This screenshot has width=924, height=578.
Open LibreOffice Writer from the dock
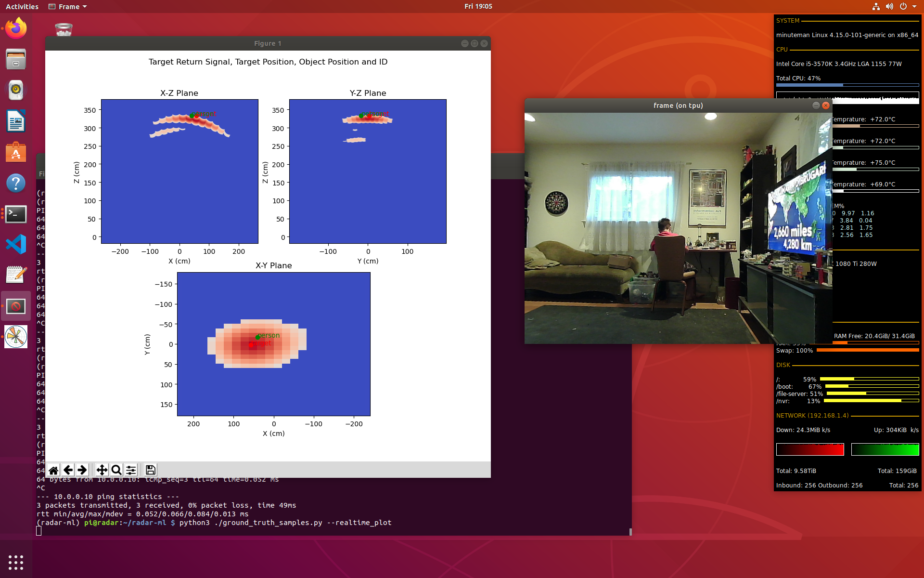coord(16,121)
